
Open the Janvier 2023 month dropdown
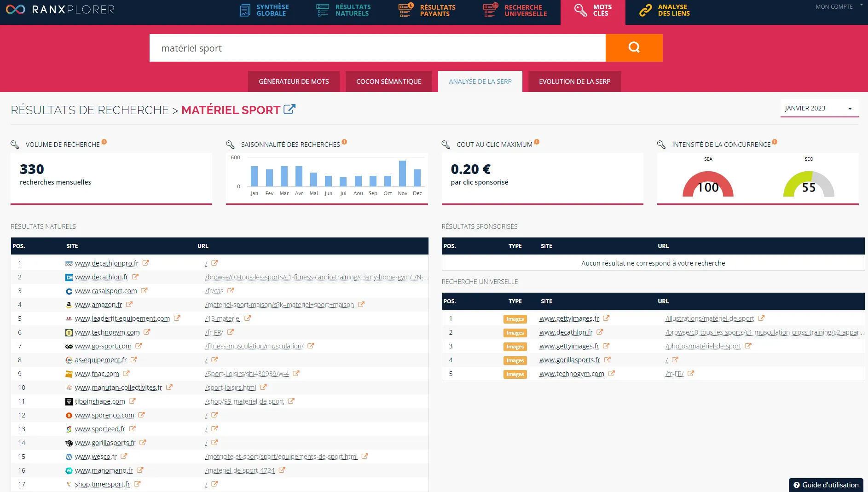[819, 109]
